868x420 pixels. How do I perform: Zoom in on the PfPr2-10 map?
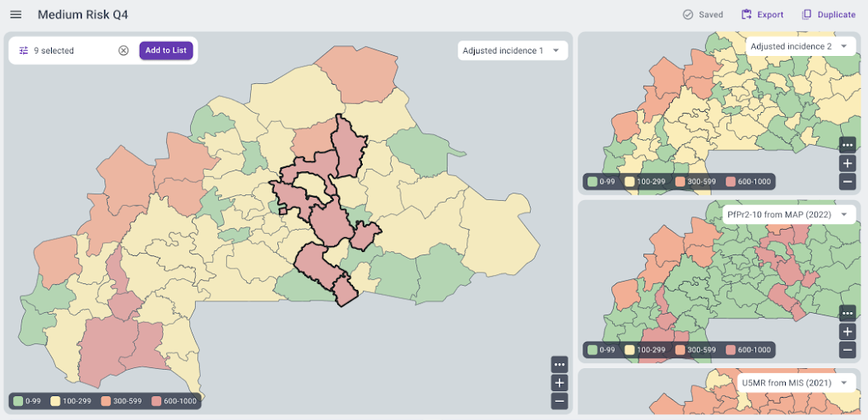click(x=847, y=332)
